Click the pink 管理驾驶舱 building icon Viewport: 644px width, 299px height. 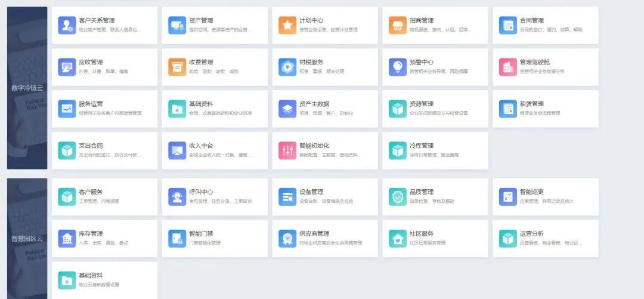click(508, 67)
